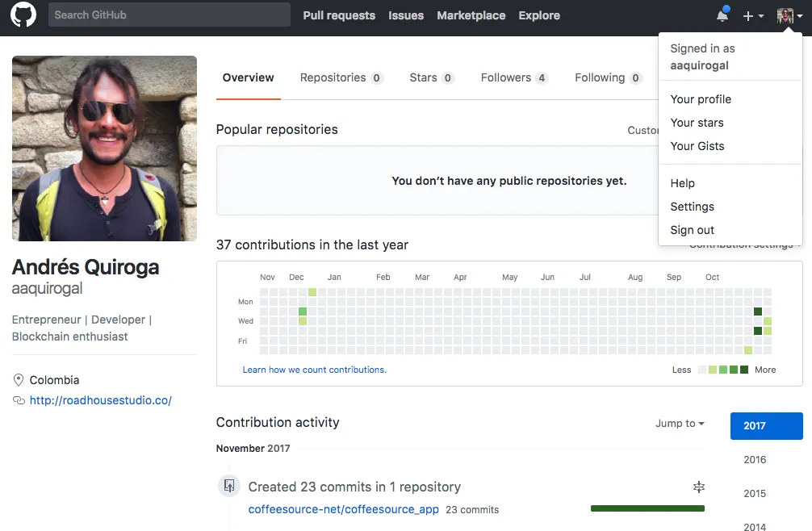812x531 pixels.
Task: Click the location pin icon near Colombia
Action: click(19, 380)
